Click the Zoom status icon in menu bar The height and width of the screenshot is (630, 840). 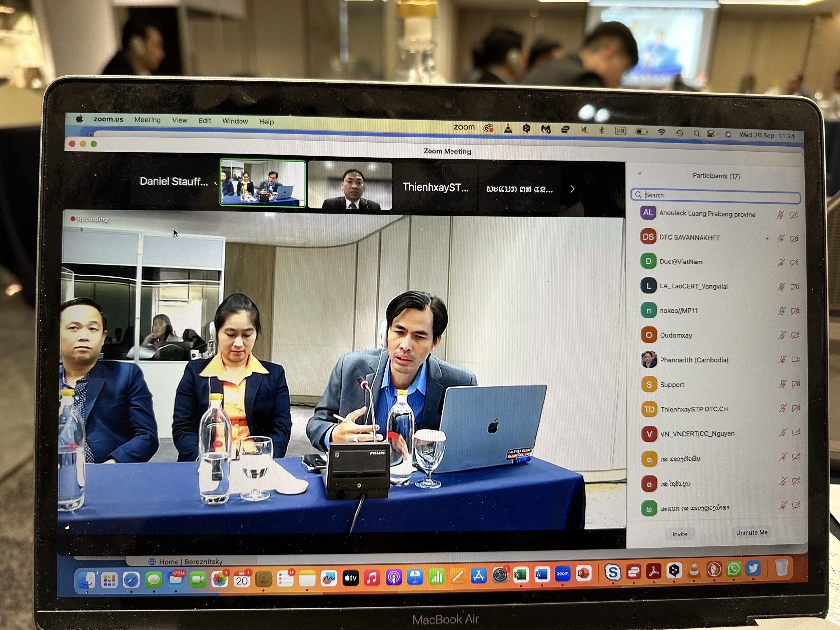[464, 127]
